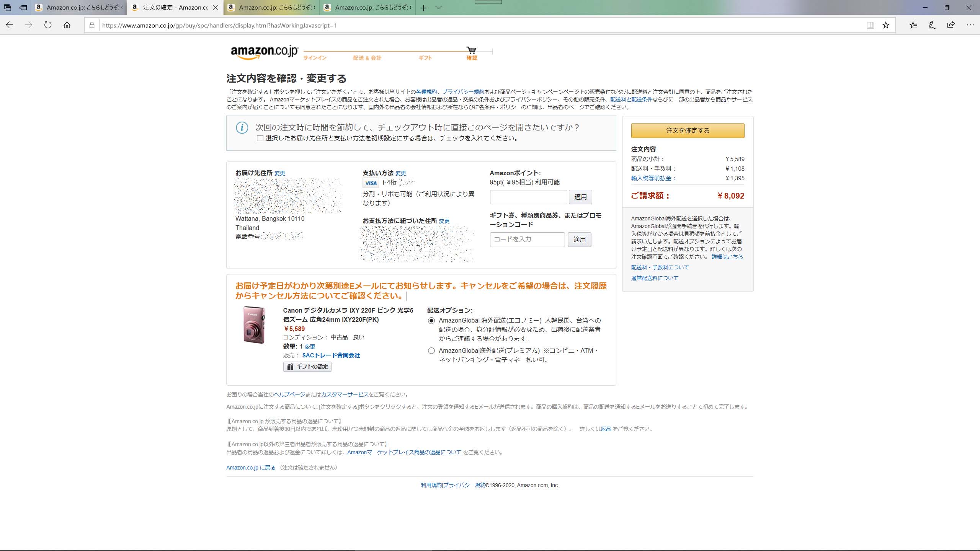980x551 pixels.
Task: Click the tabs set aside icon
Action: click(x=8, y=8)
